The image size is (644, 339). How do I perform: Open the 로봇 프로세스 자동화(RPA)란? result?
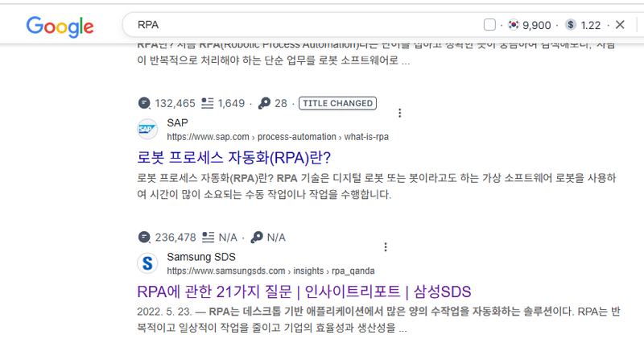(x=234, y=157)
